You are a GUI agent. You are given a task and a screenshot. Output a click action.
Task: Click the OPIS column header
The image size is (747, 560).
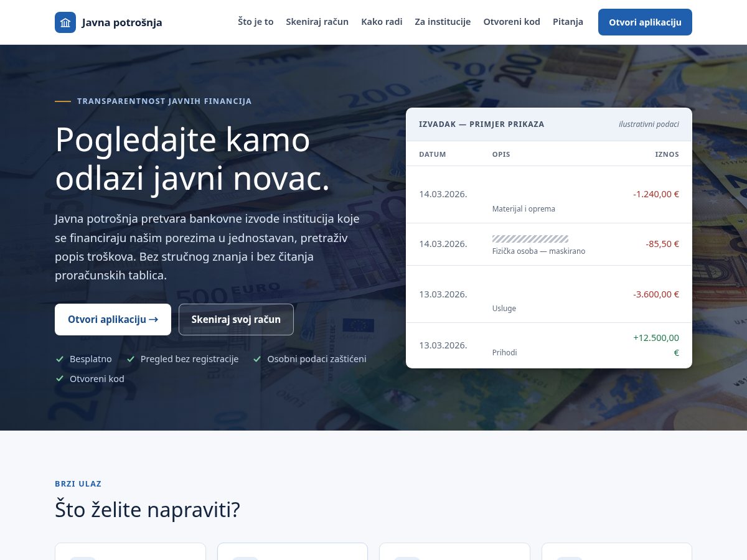click(x=501, y=154)
